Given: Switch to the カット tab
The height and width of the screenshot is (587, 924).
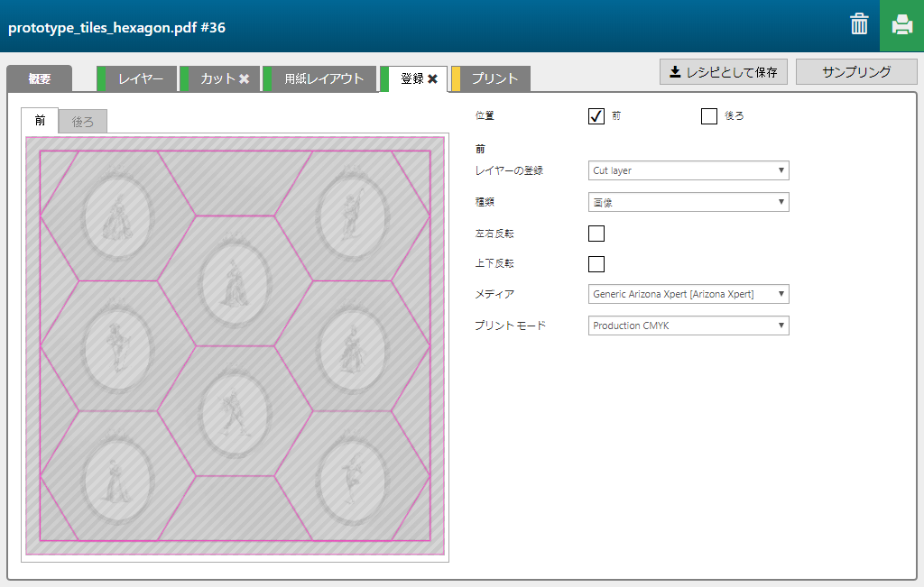Looking at the screenshot, I should (219, 78).
